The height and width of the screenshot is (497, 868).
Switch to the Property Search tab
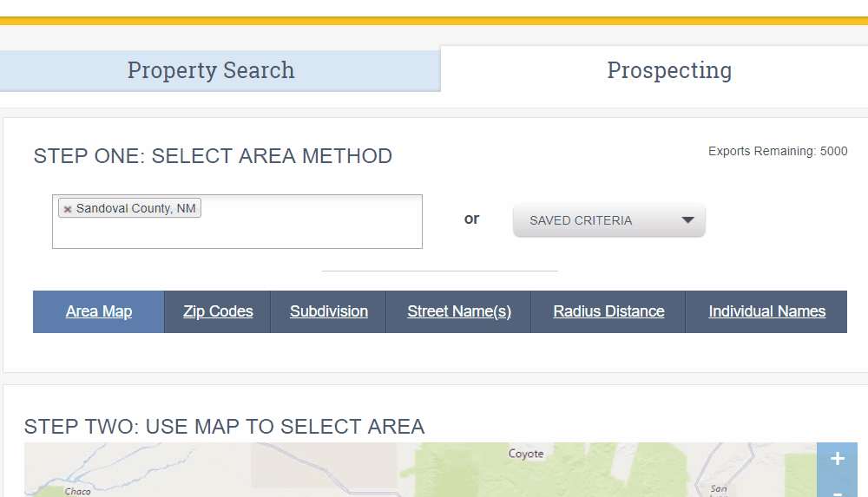click(211, 70)
